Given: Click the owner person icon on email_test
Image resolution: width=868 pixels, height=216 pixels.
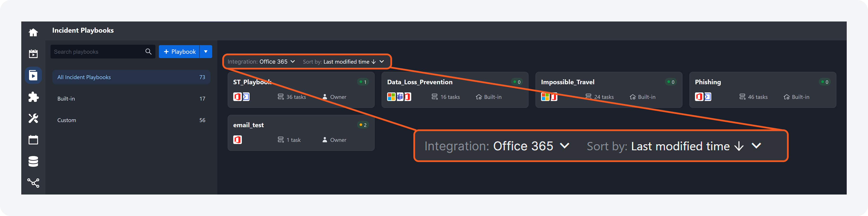Looking at the screenshot, I should coord(325,140).
